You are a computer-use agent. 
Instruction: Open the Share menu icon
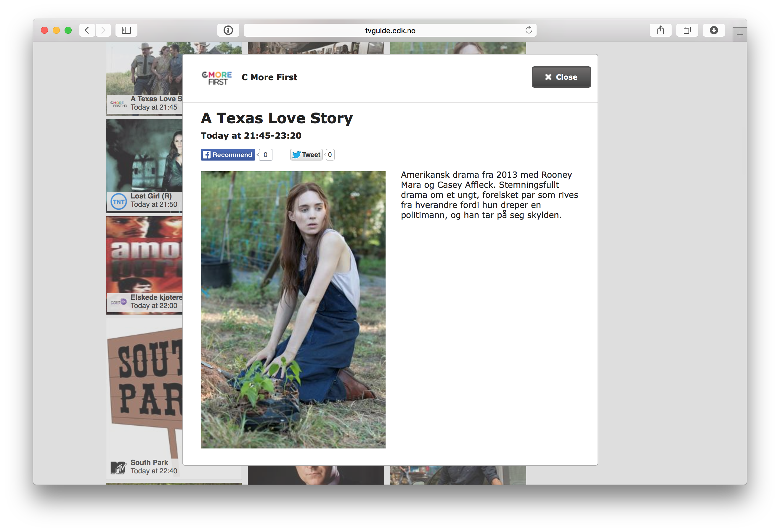click(660, 30)
